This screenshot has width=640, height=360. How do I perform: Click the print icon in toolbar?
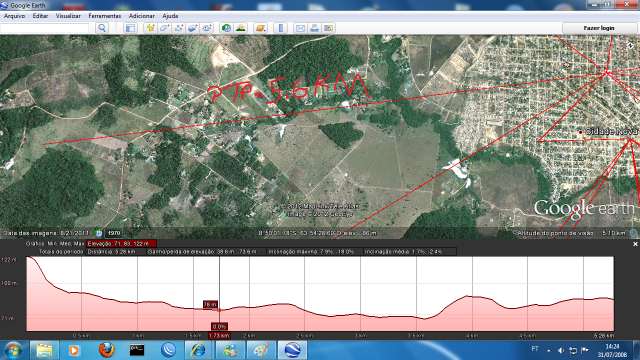pyautogui.click(x=314, y=28)
